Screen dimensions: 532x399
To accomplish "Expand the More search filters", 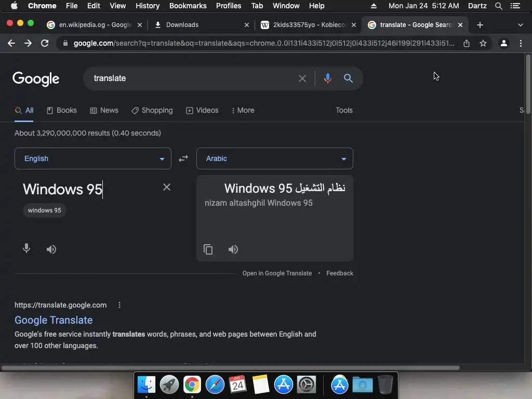I will click(x=243, y=111).
